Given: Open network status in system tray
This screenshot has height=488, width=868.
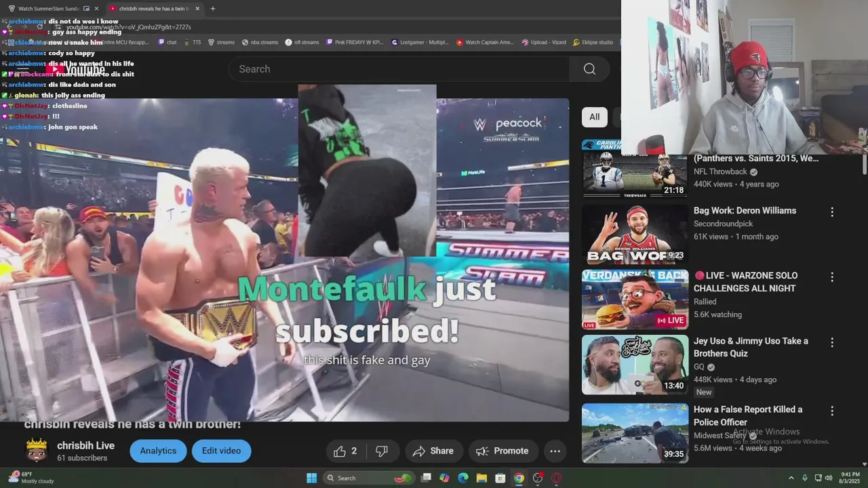Looking at the screenshot, I should click(818, 478).
